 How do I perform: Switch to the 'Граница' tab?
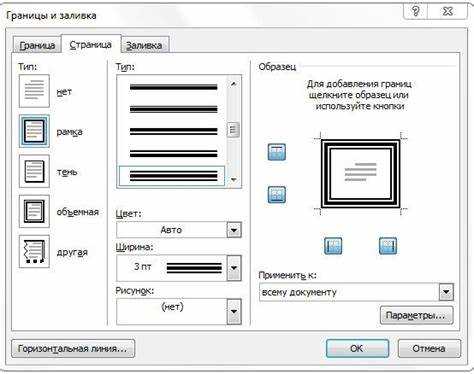pyautogui.click(x=37, y=45)
